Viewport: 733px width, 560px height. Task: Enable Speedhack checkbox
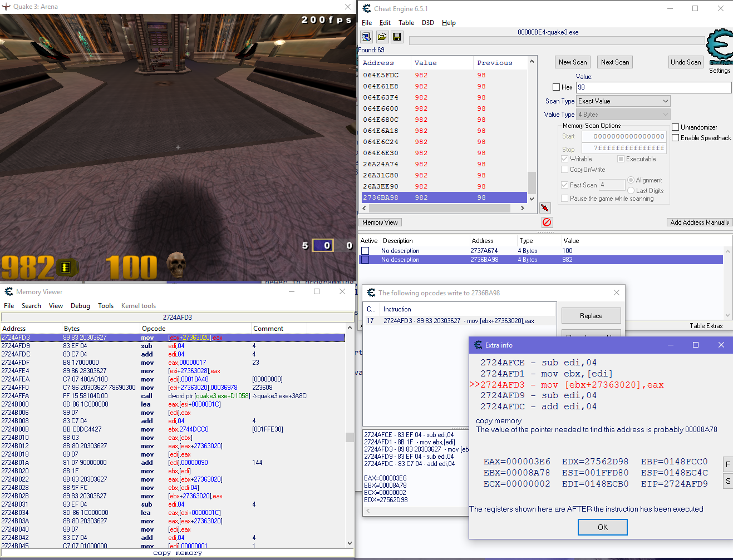tap(675, 138)
